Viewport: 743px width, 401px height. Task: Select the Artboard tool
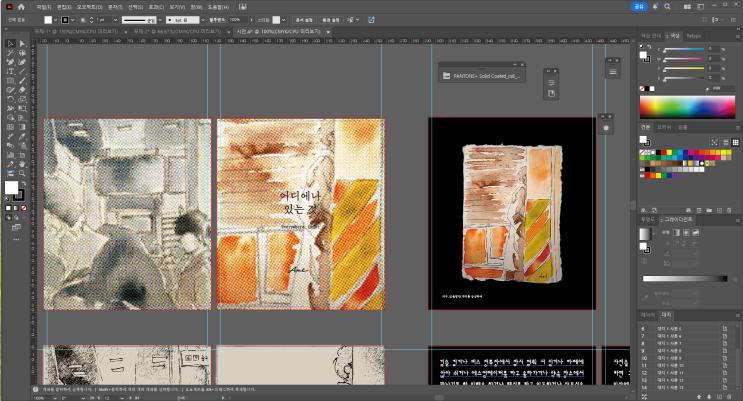click(22, 155)
